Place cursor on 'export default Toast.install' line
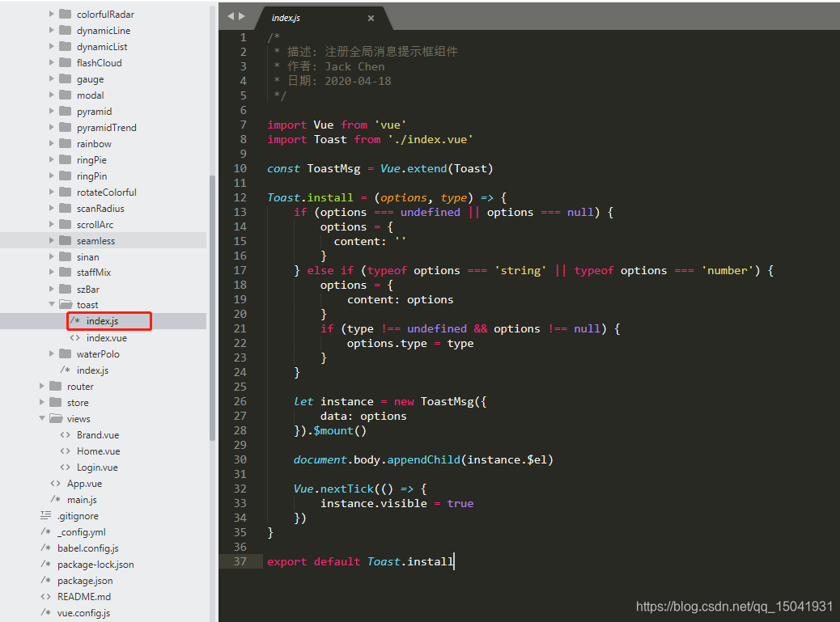The height and width of the screenshot is (622, 840). 361,561
